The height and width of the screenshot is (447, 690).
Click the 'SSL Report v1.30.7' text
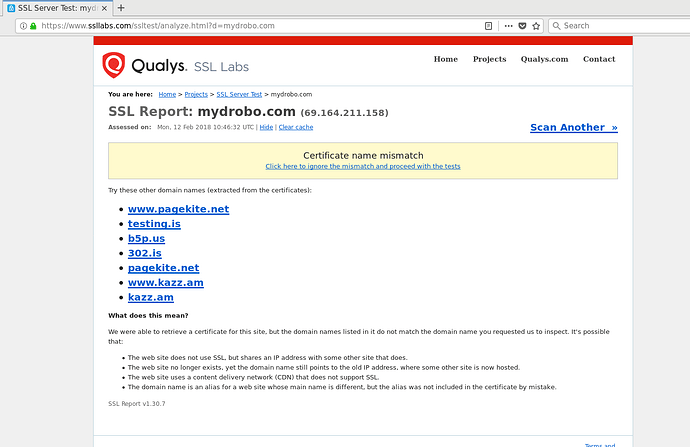click(x=137, y=403)
